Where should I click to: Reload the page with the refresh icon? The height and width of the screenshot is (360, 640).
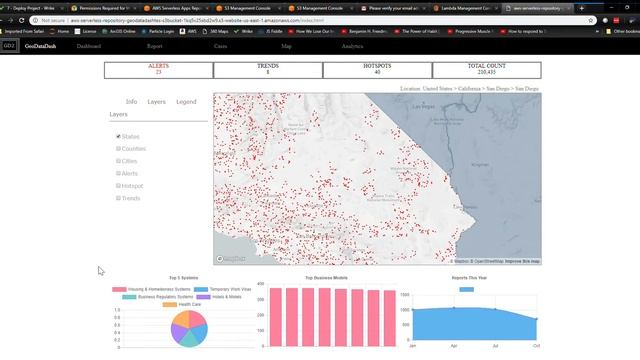(21, 20)
